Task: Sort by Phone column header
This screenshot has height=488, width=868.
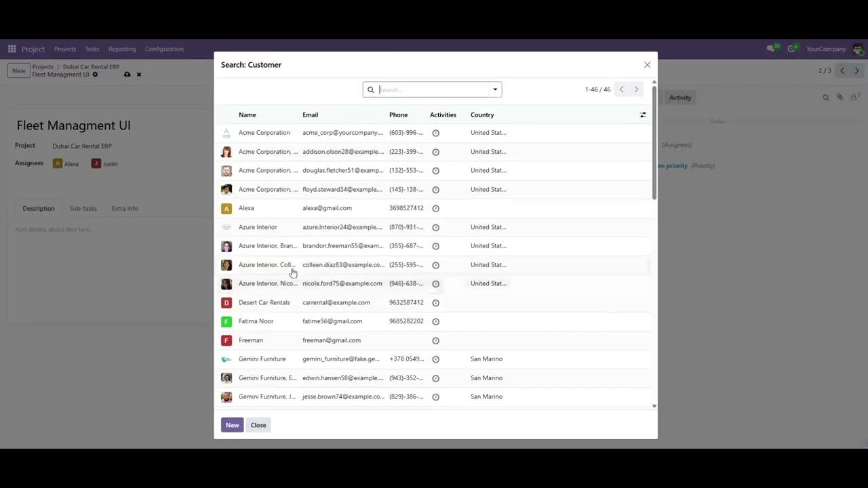Action: click(399, 115)
